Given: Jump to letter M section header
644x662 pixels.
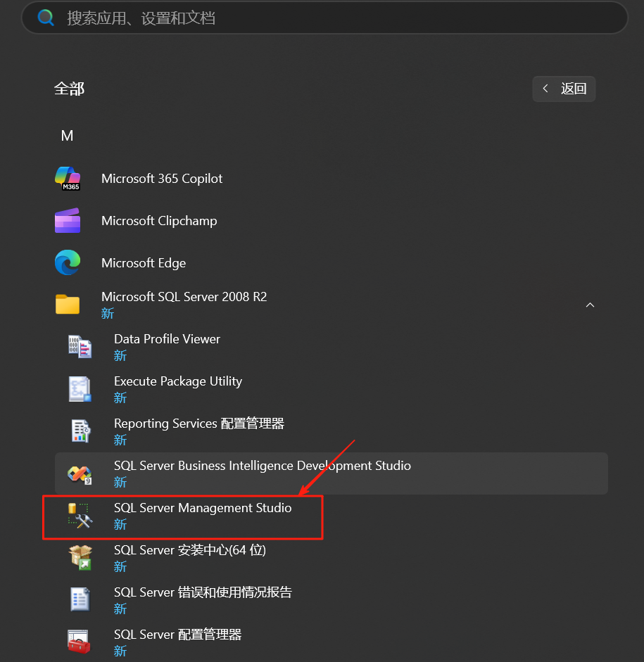Looking at the screenshot, I should click(x=67, y=136).
